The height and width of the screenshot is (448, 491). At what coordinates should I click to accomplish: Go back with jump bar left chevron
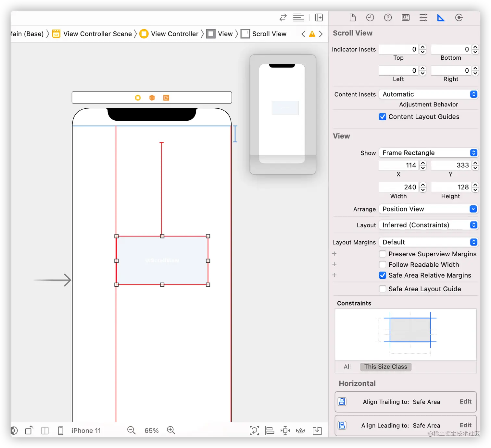click(x=303, y=34)
